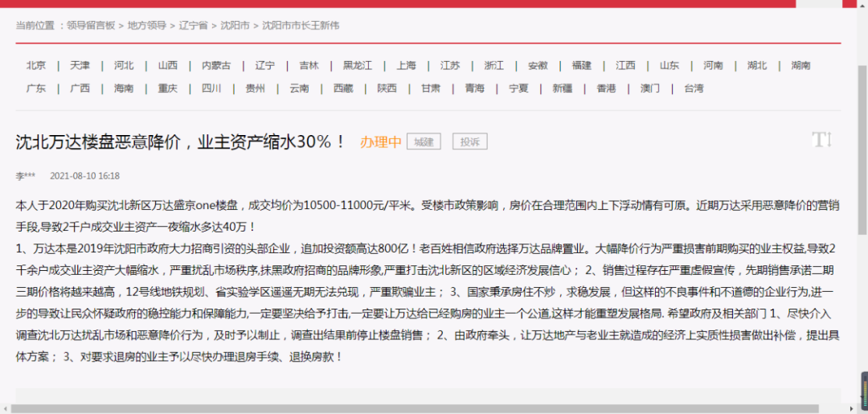This screenshot has width=868, height=414.
Task: Visit the 广西 region link
Action: coord(80,88)
